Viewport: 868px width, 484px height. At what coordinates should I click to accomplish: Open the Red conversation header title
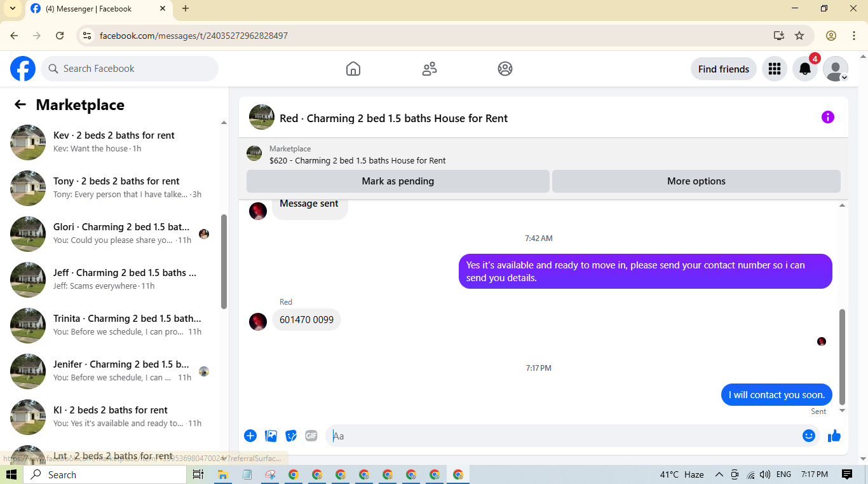(393, 118)
